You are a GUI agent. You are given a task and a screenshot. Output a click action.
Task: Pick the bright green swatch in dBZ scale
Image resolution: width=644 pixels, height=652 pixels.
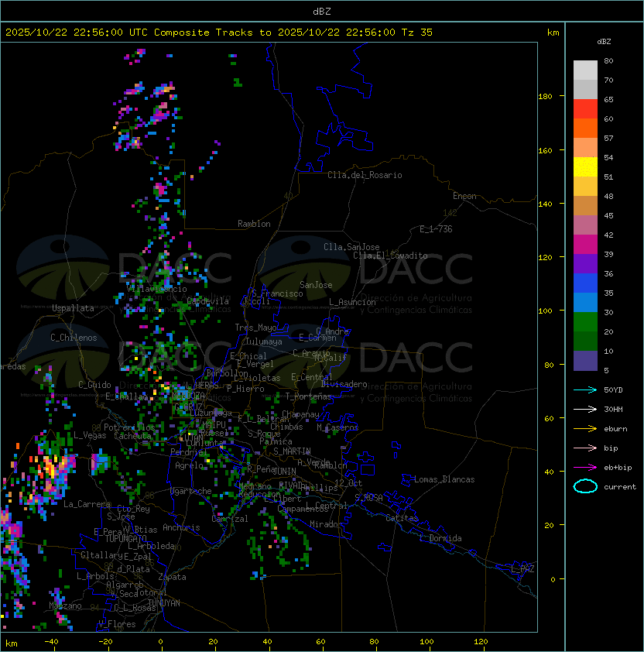point(585,322)
